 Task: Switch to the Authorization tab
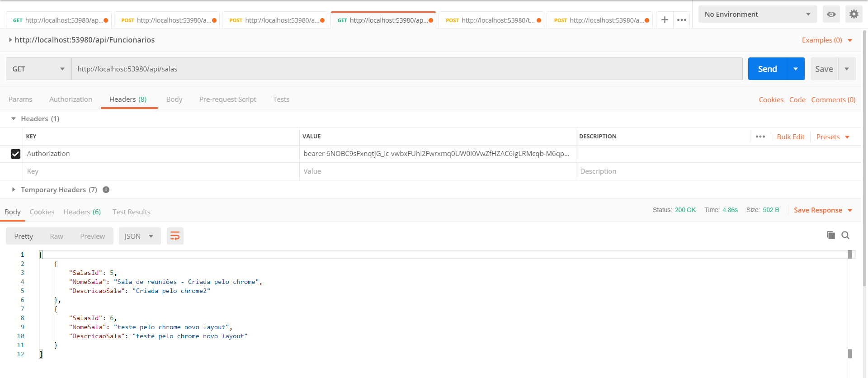coord(71,99)
